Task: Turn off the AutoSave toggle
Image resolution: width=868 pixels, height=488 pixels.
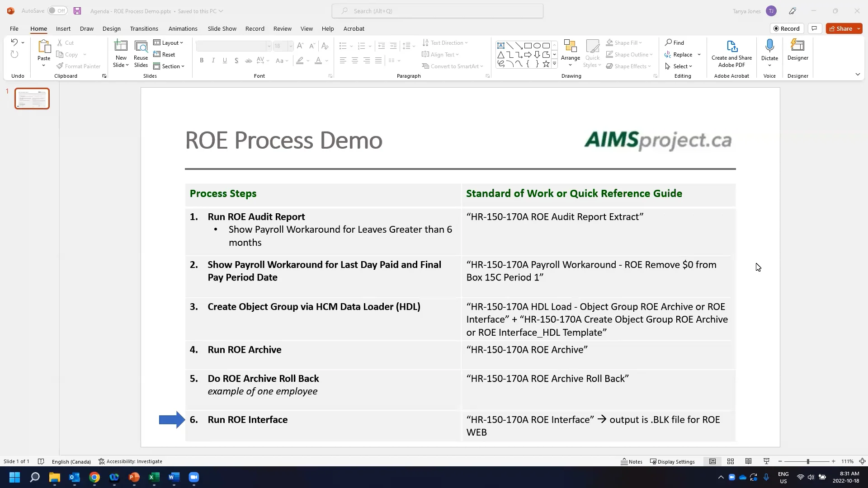Action: pyautogui.click(x=57, y=10)
